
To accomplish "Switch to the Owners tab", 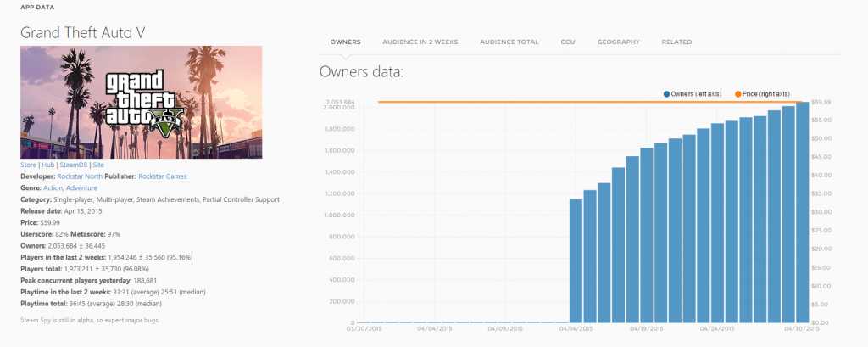I will pos(345,42).
